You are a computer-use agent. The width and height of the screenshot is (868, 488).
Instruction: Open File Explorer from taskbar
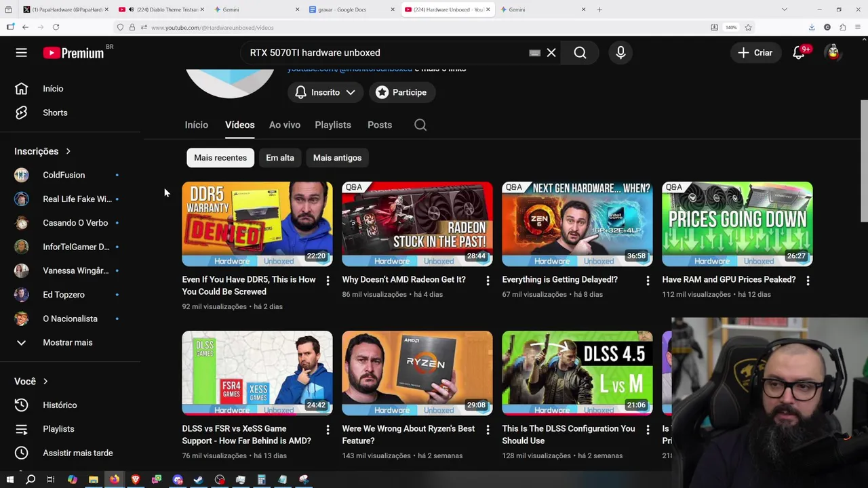tap(94, 480)
